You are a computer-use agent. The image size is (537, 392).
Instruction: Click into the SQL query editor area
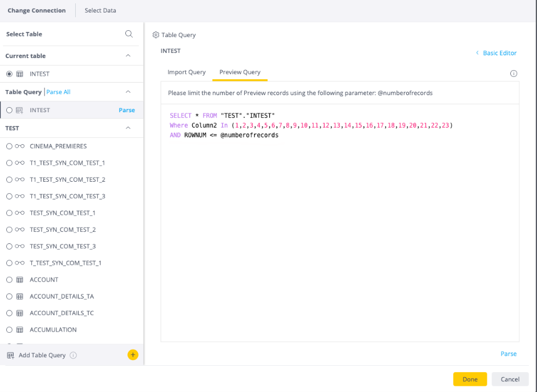[340, 223]
